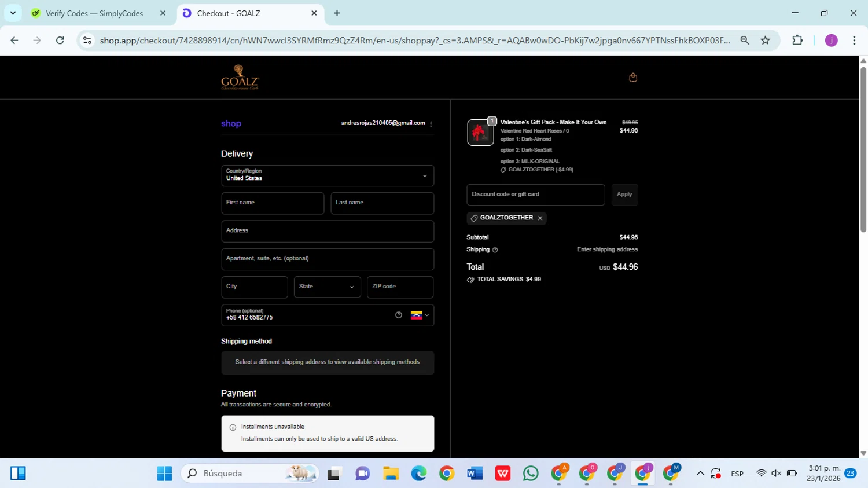
Task: Open the phone country flag selector
Action: (420, 315)
